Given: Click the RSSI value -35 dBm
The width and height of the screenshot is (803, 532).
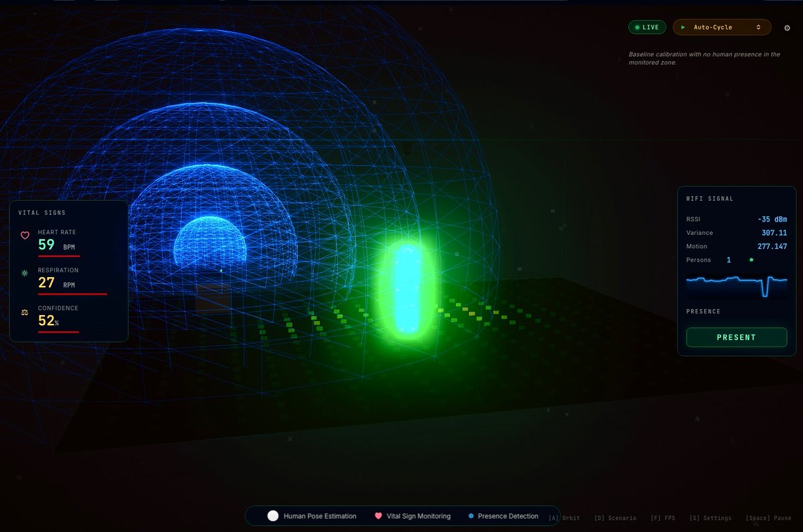Looking at the screenshot, I should click(x=772, y=219).
